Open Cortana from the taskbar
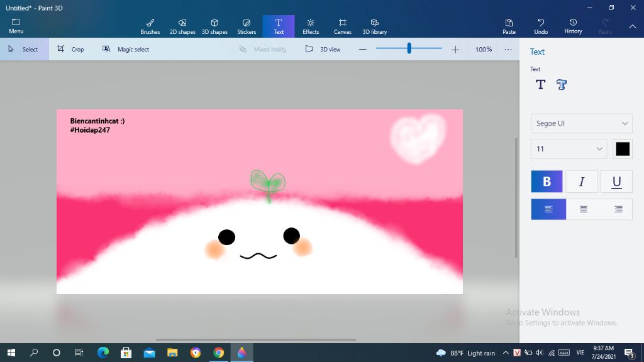This screenshot has width=644, height=362. (x=57, y=353)
